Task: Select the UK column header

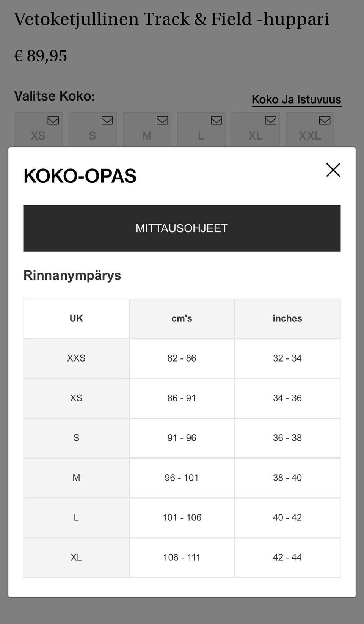Action: tap(76, 319)
